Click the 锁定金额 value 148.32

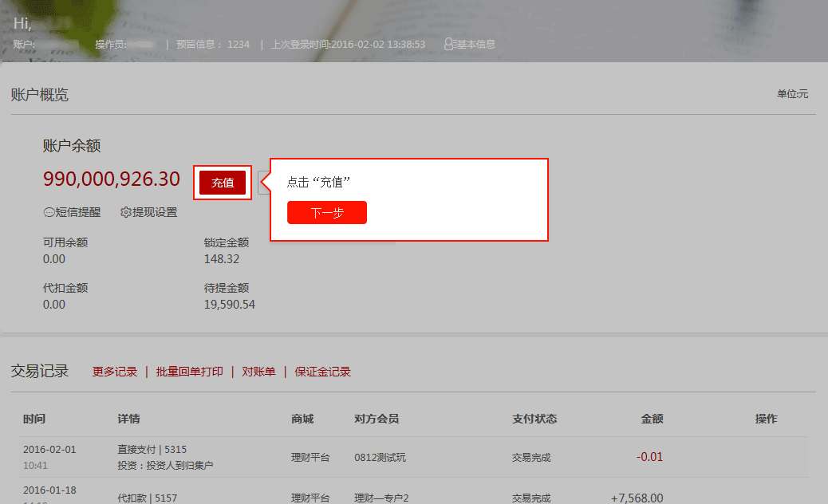pyautogui.click(x=222, y=259)
